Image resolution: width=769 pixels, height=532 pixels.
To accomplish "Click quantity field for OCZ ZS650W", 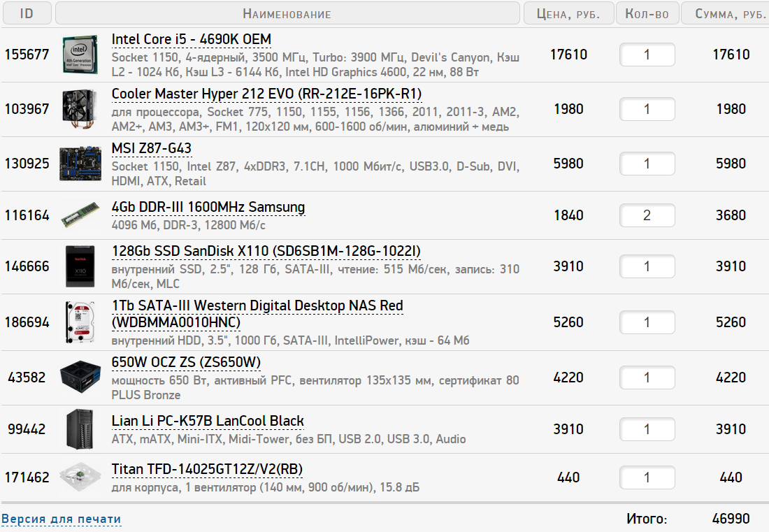I will coord(647,378).
